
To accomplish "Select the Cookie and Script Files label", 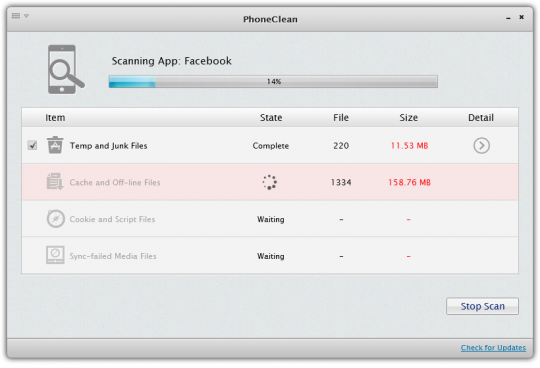I will (112, 219).
